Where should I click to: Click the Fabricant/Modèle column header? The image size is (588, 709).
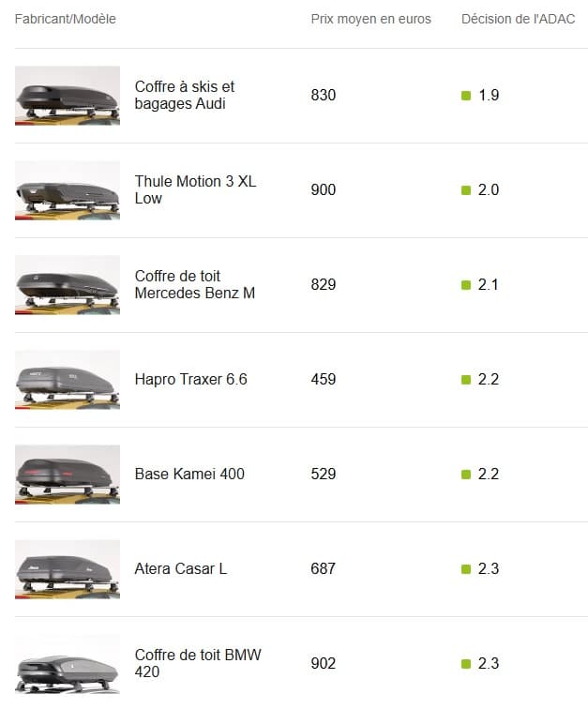(x=65, y=19)
